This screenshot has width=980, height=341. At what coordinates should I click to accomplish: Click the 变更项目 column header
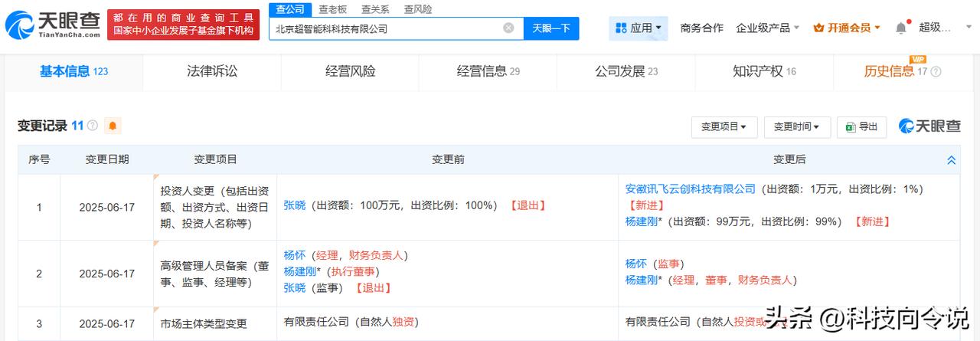[215, 159]
